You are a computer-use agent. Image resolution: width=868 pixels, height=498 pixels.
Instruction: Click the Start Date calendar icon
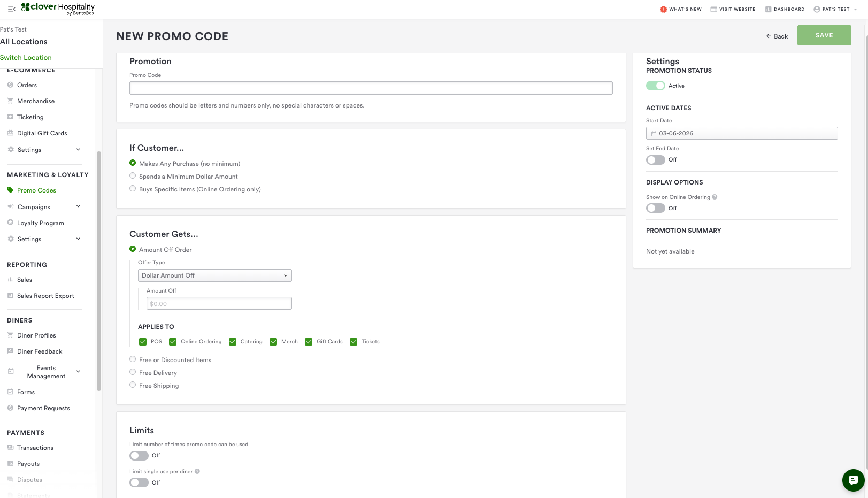click(x=654, y=134)
